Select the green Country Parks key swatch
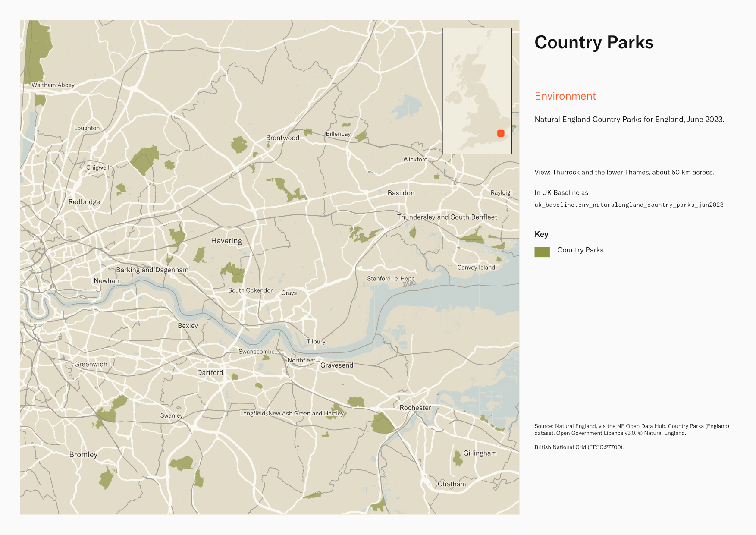 [x=542, y=252]
